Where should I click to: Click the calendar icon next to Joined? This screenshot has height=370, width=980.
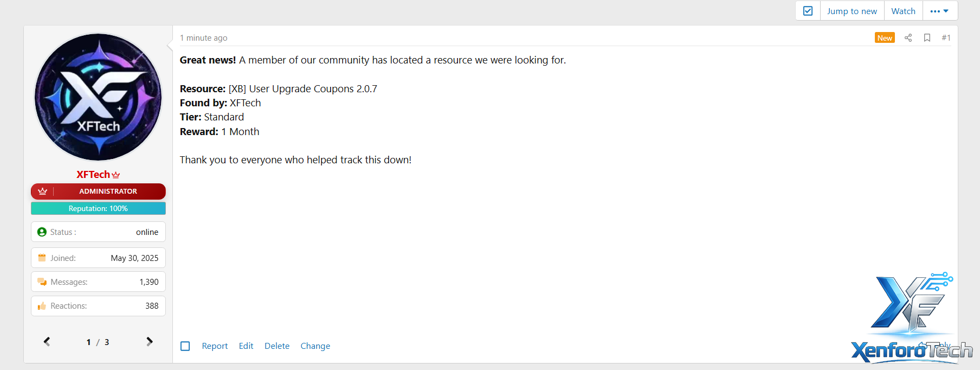click(42, 258)
